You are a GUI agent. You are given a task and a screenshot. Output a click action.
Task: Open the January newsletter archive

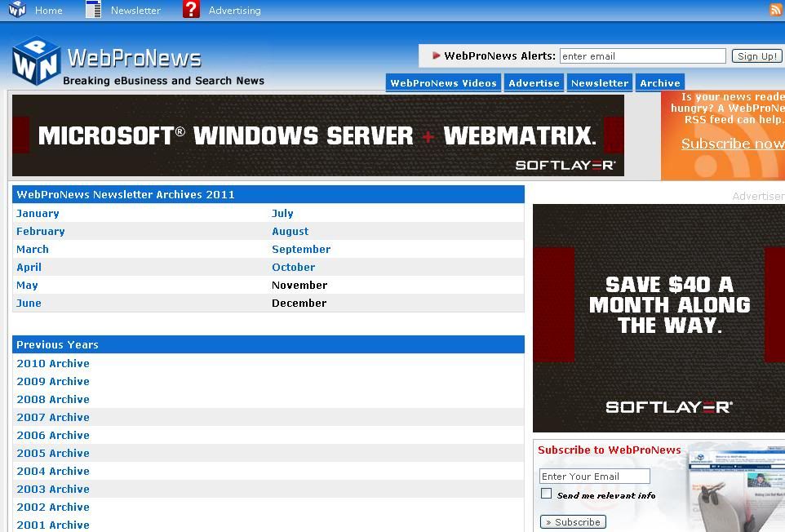[38, 213]
